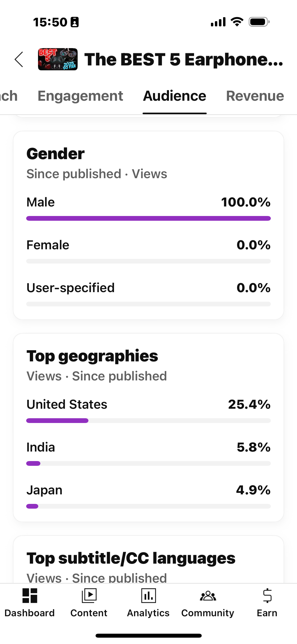Tap the battery status icon
Screen dimensions: 297x644
pyautogui.click(x=259, y=22)
